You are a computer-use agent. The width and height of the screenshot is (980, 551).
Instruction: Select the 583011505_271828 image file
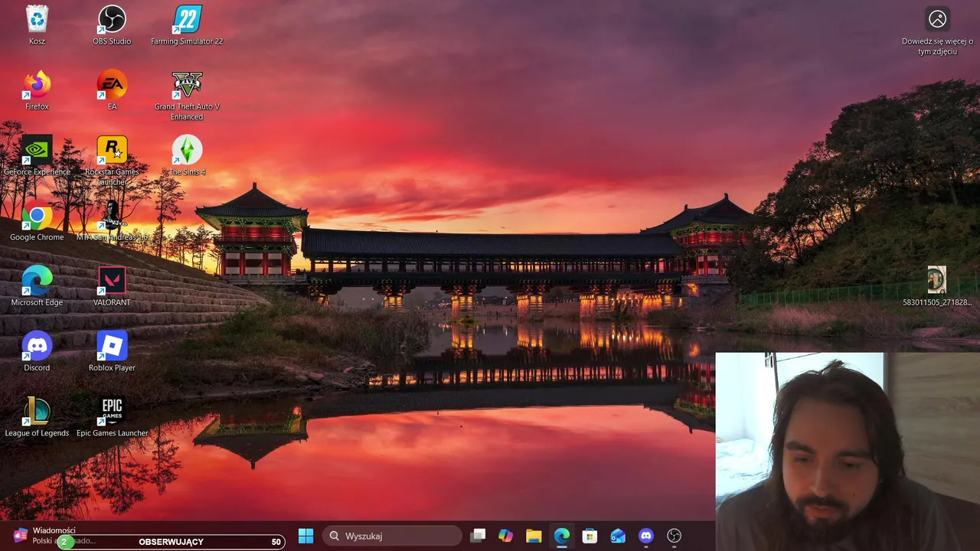coord(936,286)
